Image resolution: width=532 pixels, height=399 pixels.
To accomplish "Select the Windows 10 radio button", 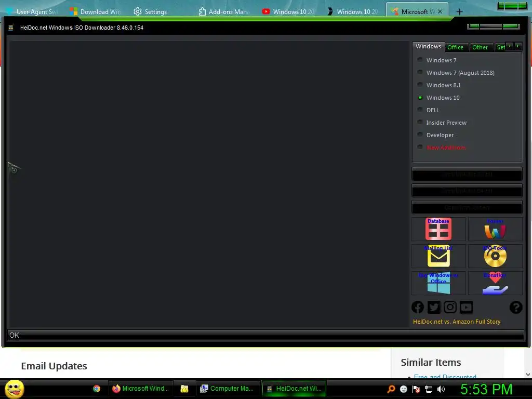I will pos(420,97).
